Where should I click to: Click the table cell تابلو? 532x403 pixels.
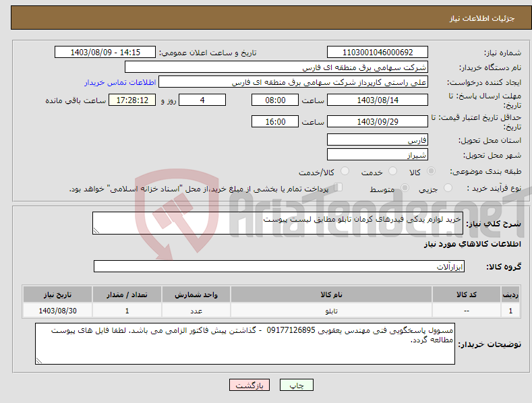331,311
